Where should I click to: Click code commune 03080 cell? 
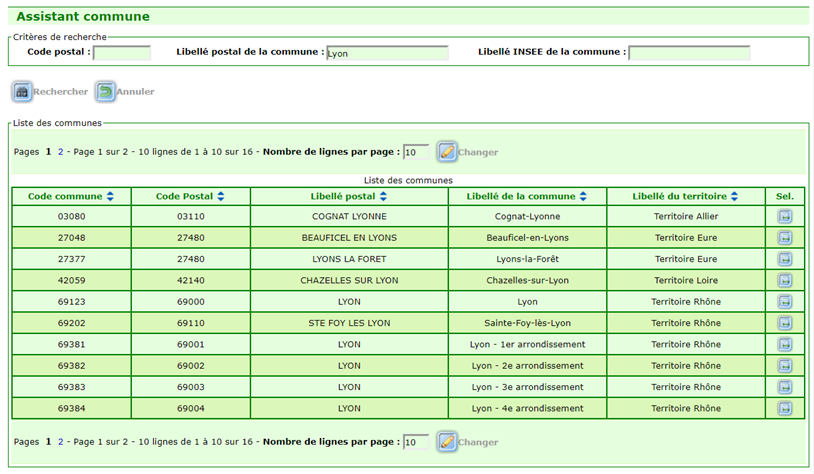[x=72, y=216]
